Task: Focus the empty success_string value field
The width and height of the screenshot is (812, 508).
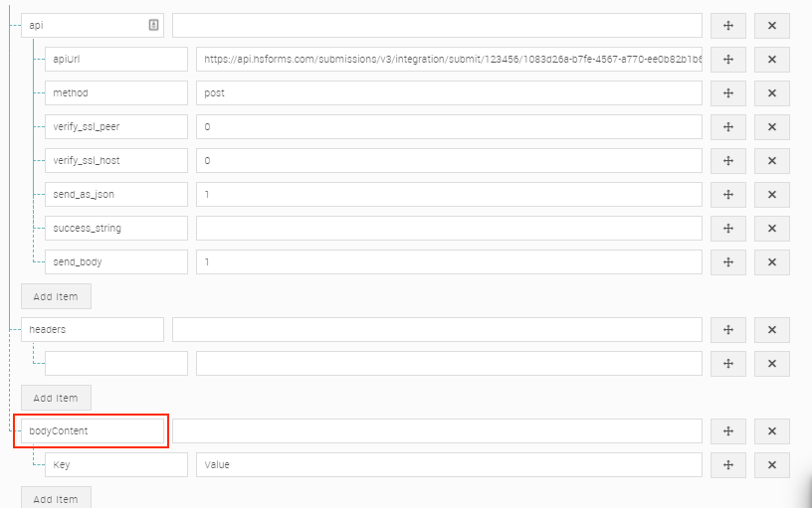Action: 449,229
